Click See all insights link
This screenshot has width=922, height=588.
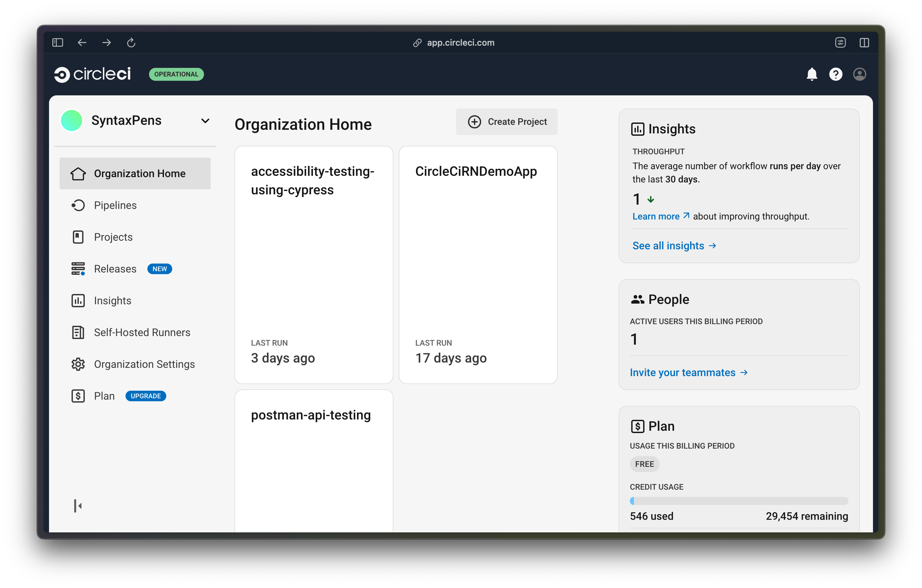(x=674, y=246)
